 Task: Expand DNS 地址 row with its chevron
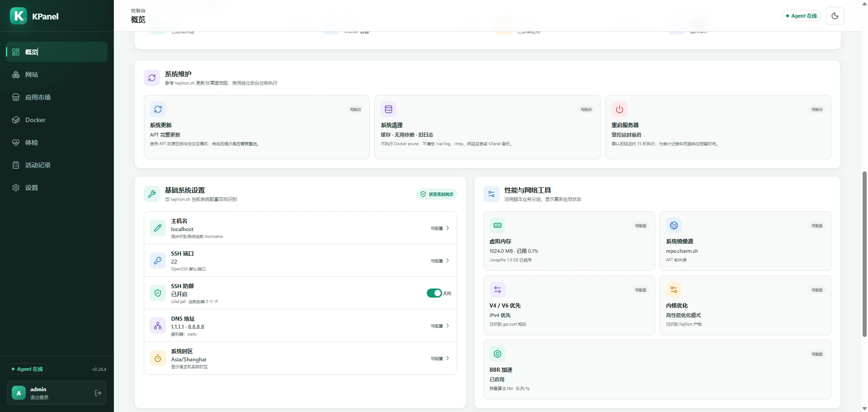click(448, 326)
